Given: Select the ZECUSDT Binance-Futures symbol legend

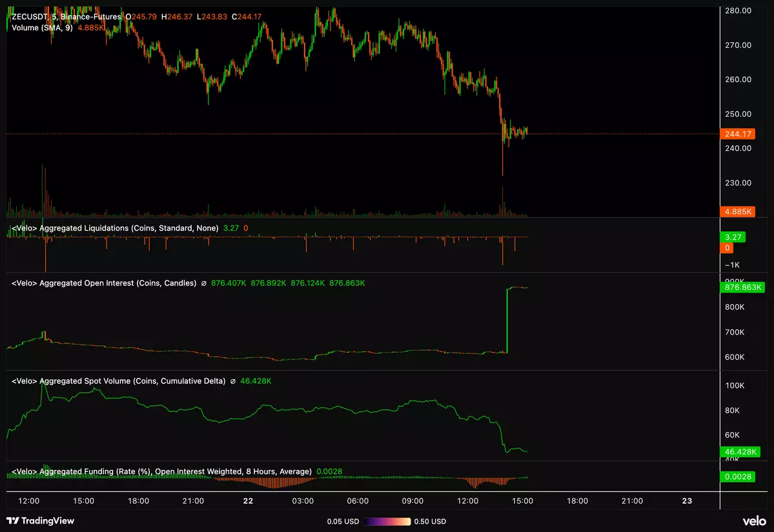Looking at the screenshot, I should (x=66, y=16).
